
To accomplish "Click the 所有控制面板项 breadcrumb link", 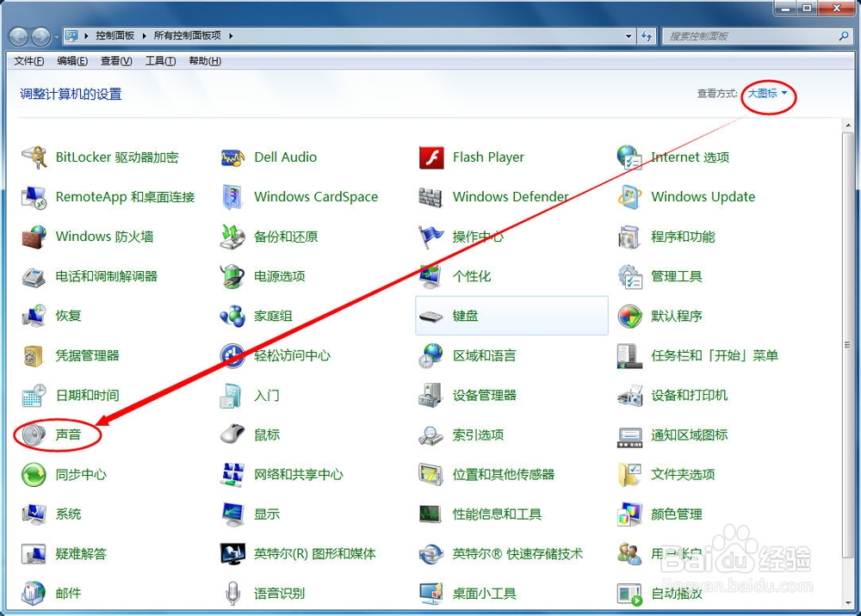I will [187, 35].
